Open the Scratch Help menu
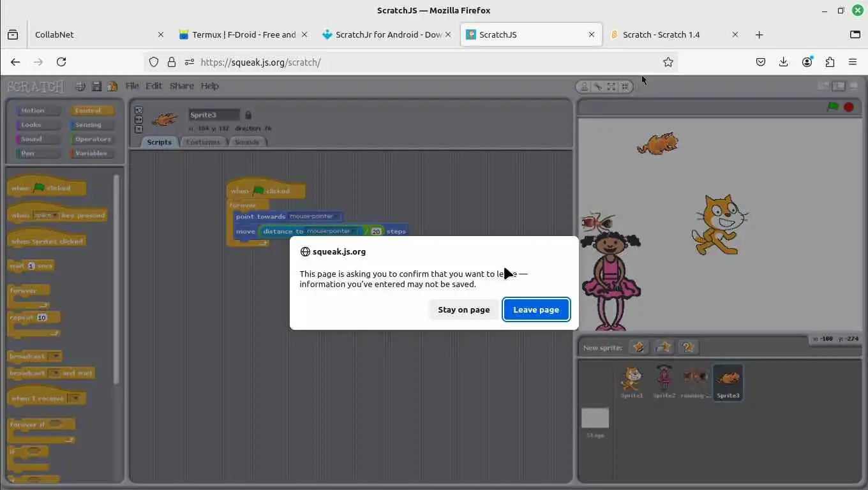 coord(209,85)
